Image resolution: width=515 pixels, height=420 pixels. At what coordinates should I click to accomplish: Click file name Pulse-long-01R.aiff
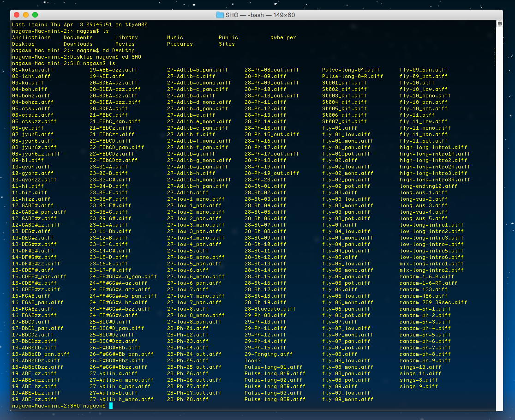coord(275,373)
